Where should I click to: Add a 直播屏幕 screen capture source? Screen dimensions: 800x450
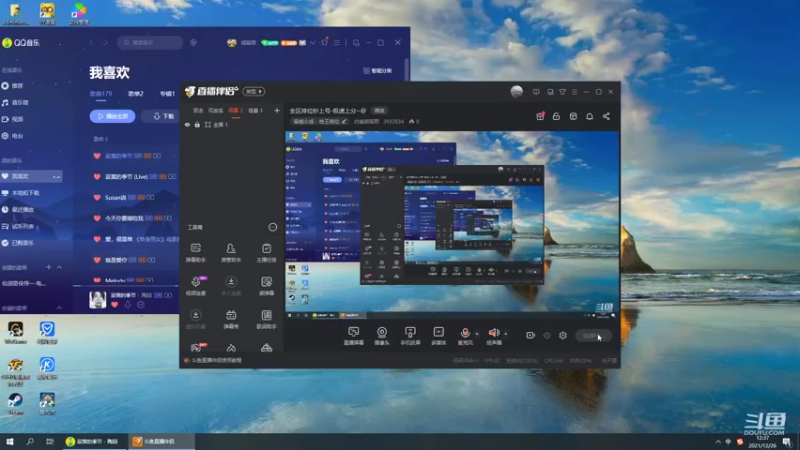(353, 336)
